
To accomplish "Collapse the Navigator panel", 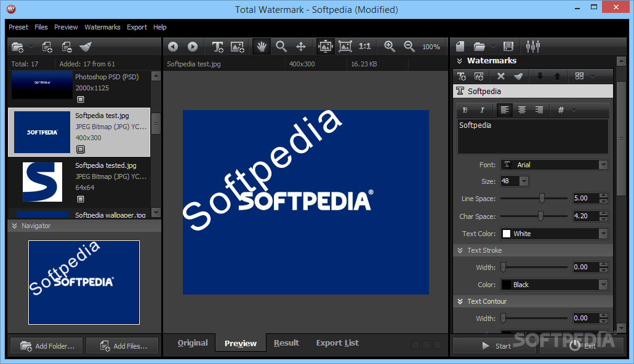I will 15,226.
